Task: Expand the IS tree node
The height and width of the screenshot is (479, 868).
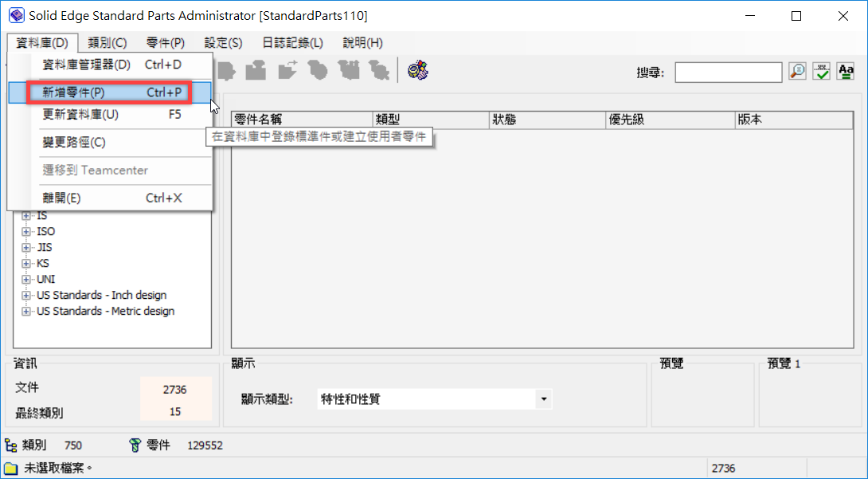Action: [26, 216]
